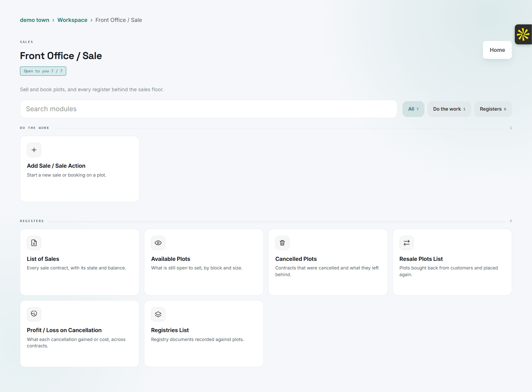Go to the Home button

pos(497,50)
